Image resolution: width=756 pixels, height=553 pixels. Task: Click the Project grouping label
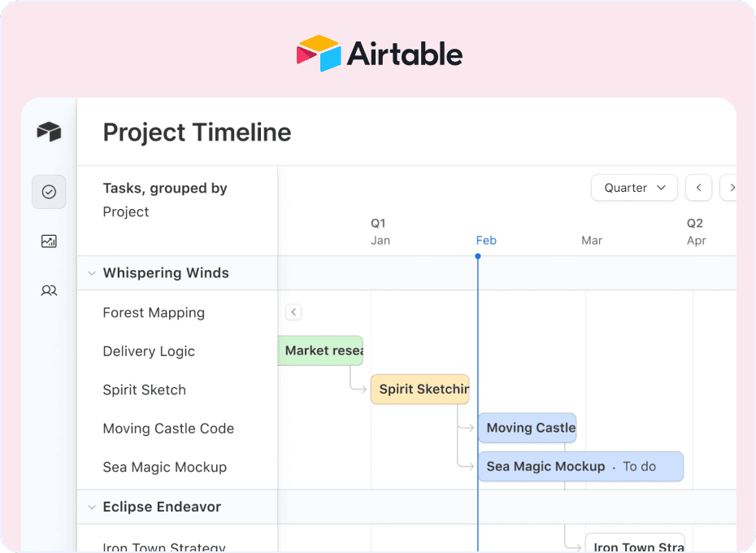[x=126, y=211]
